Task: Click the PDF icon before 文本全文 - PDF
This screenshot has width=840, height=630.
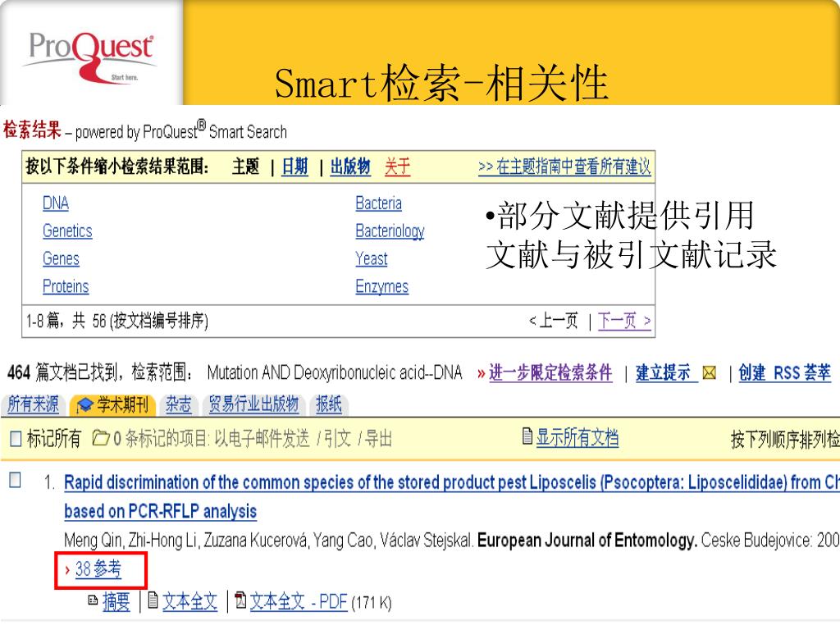Action: pos(240,600)
